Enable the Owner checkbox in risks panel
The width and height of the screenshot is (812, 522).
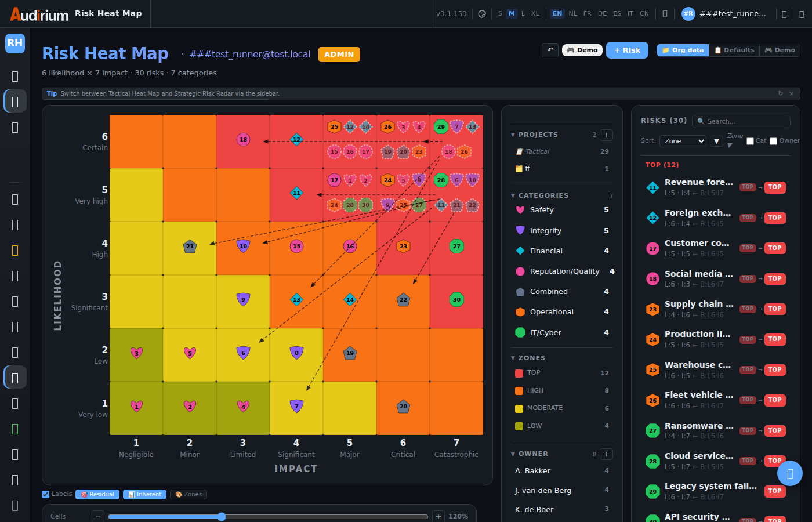coord(773,141)
